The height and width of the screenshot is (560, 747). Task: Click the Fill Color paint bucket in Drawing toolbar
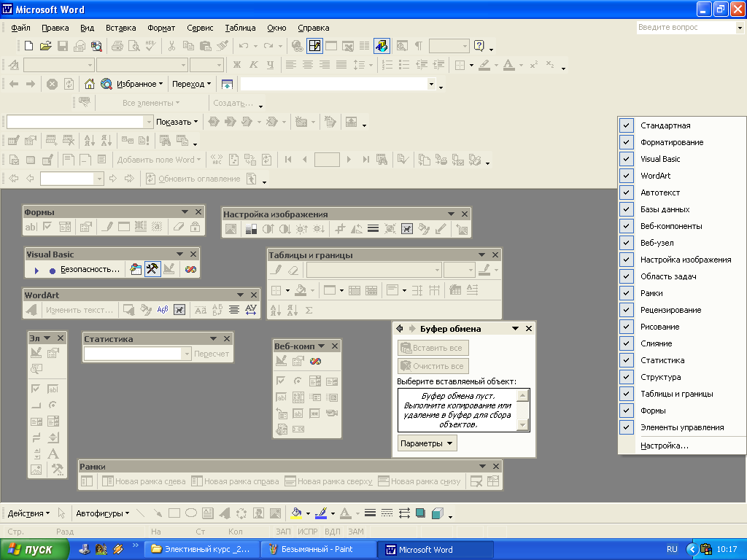click(x=296, y=513)
